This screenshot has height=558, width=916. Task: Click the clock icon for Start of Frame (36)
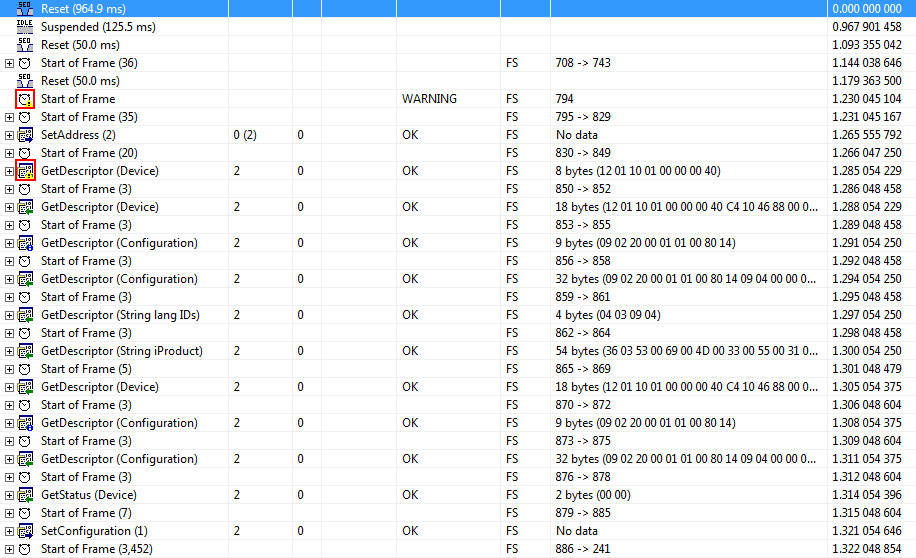pos(25,63)
